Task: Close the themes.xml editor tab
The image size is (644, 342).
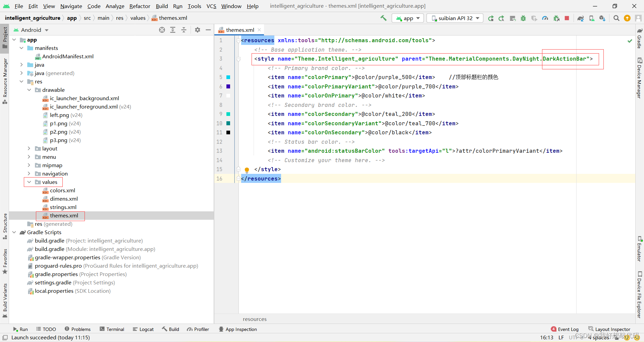Action: coord(259,30)
